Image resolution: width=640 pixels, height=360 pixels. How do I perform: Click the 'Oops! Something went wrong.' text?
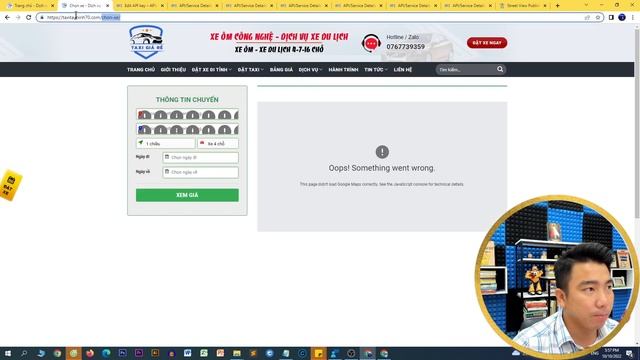tap(382, 168)
